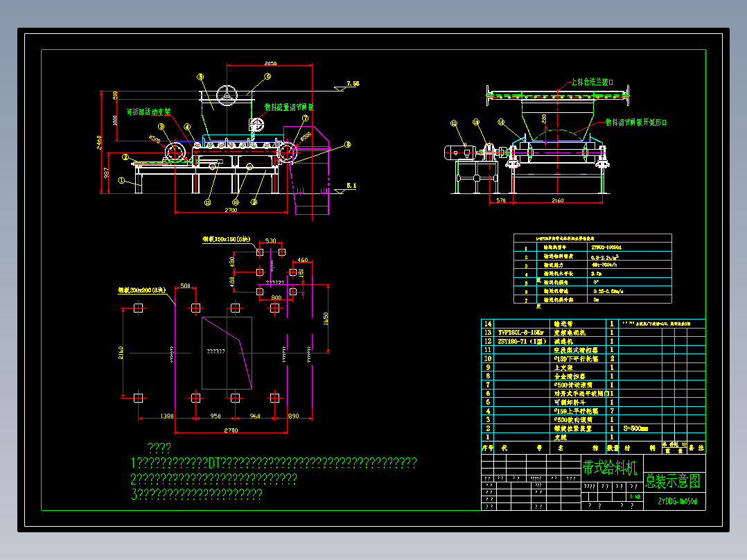Select the 2460 overall height dimension
The width and height of the screenshot is (747, 560).
pyautogui.click(x=99, y=143)
